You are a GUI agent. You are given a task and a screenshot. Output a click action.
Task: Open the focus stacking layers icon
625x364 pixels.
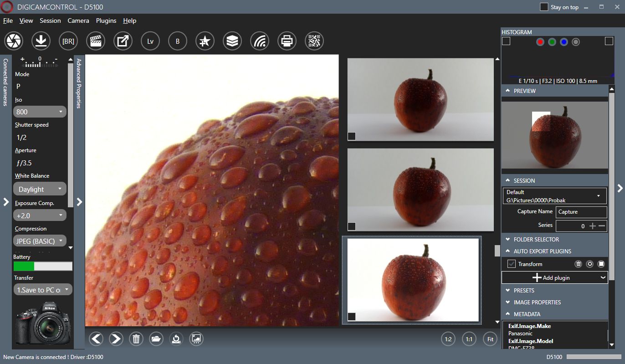tap(232, 41)
